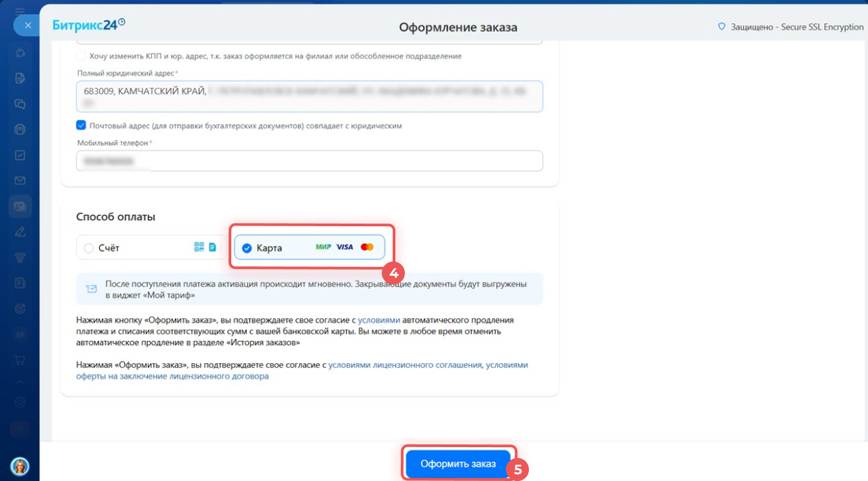
Task: Expand the hamburger menu at top-left
Action: [20, 12]
